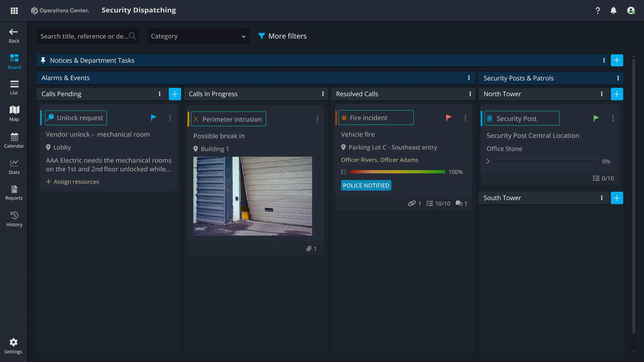Viewport: 644px width, 362px height.
Task: Open Fire incident card menu
Action: click(x=465, y=118)
